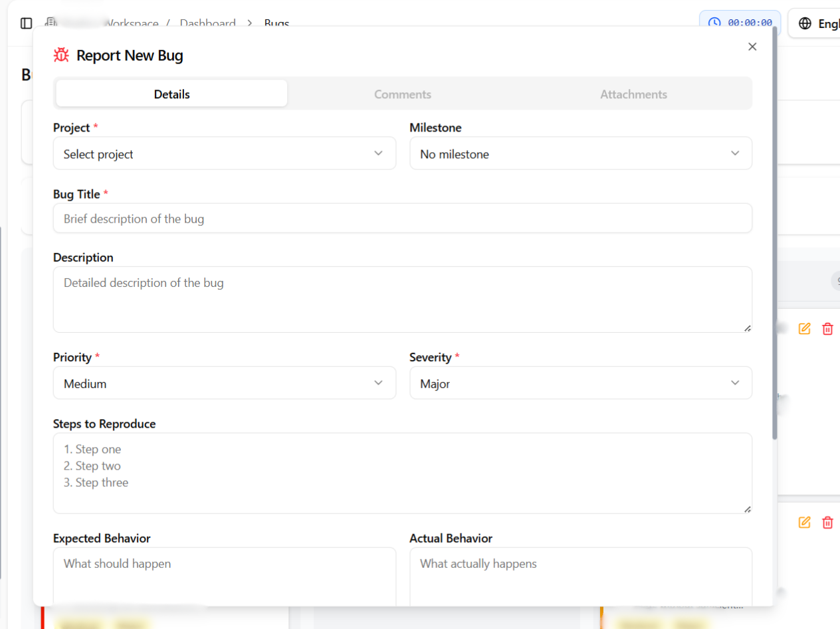Open the Severity dropdown set to Major
Screen dimensions: 840x629
click(580, 383)
